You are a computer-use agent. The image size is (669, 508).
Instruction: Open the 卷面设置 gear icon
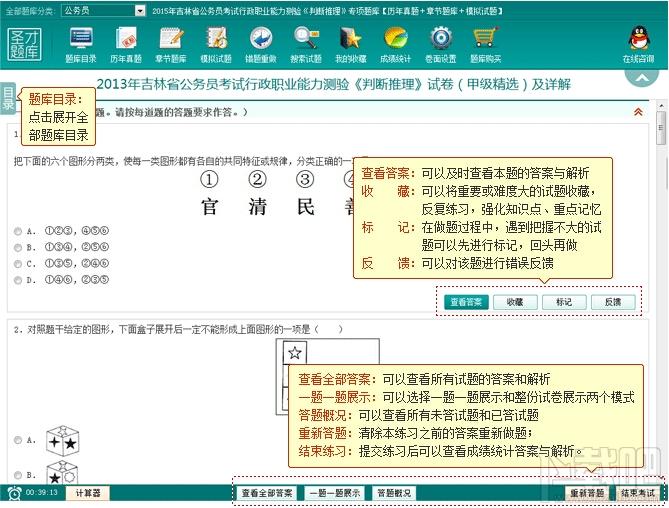click(441, 45)
